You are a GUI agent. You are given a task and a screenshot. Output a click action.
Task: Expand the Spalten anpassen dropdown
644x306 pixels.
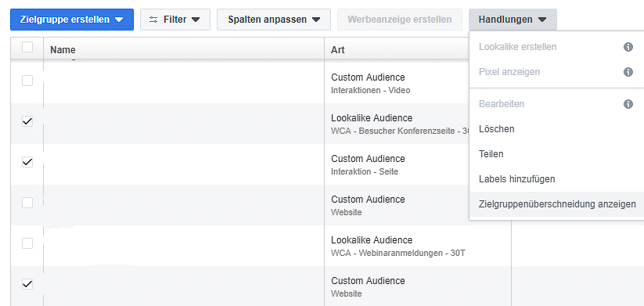tap(274, 20)
